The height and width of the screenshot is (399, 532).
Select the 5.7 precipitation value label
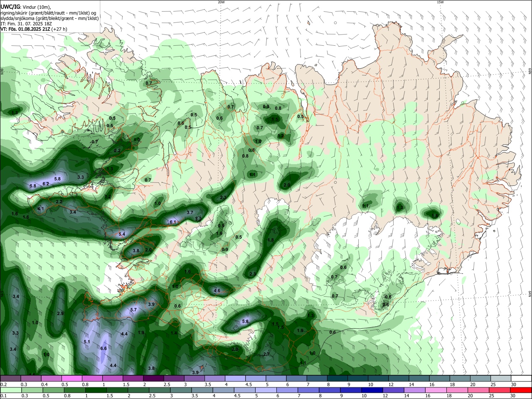coord(133,310)
